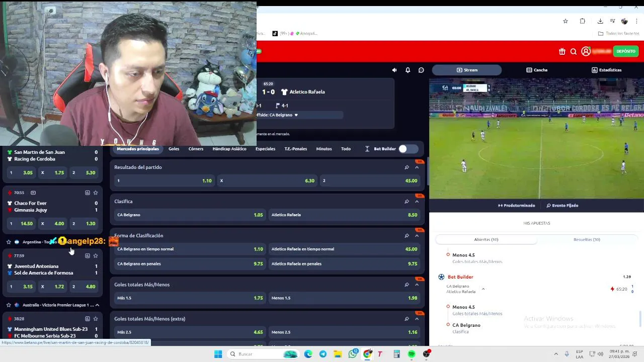
Task: Expand the Offside: CA Belgrano dropdown
Action: 296,115
